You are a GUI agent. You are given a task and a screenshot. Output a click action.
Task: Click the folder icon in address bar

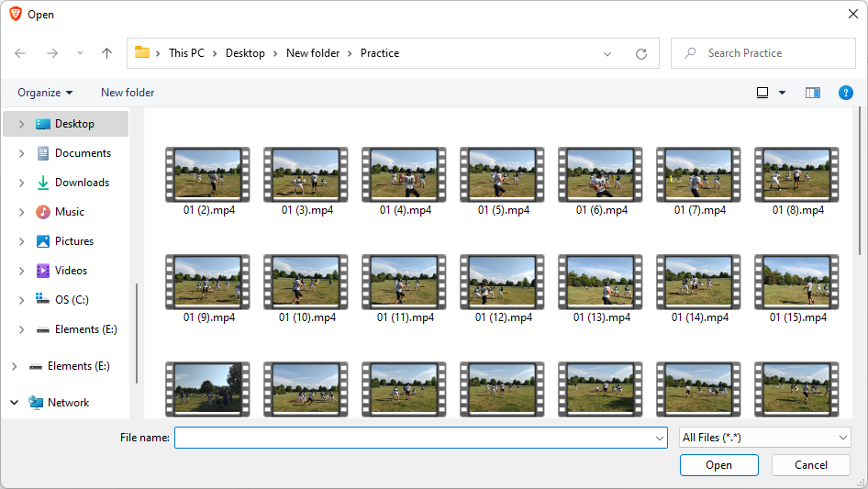coord(142,52)
